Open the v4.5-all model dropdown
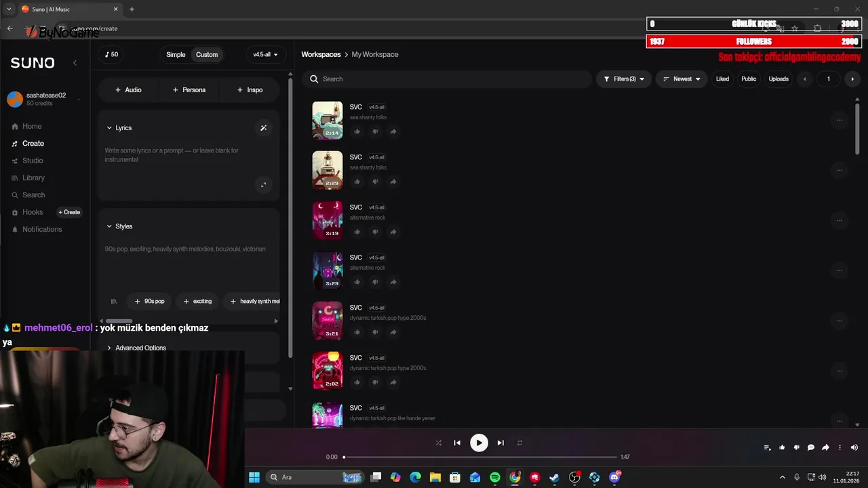Viewport: 868px width, 488px height. point(265,55)
